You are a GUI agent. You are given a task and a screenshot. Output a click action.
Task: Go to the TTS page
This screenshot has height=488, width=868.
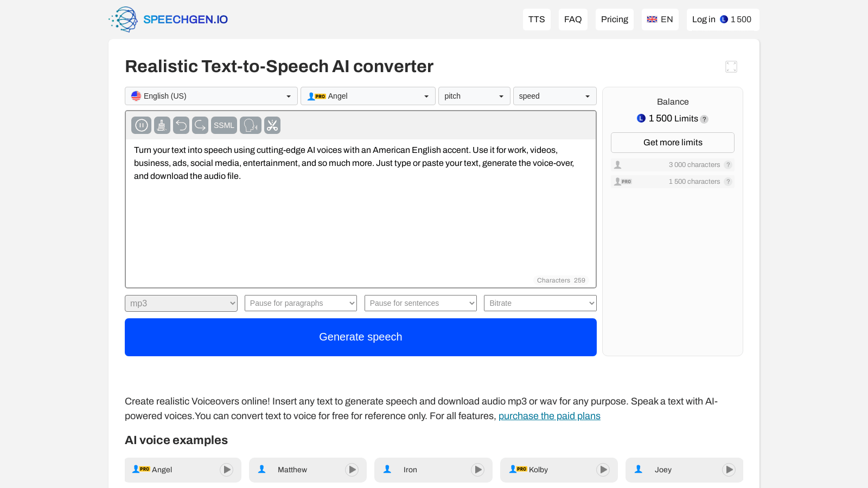[x=537, y=20]
